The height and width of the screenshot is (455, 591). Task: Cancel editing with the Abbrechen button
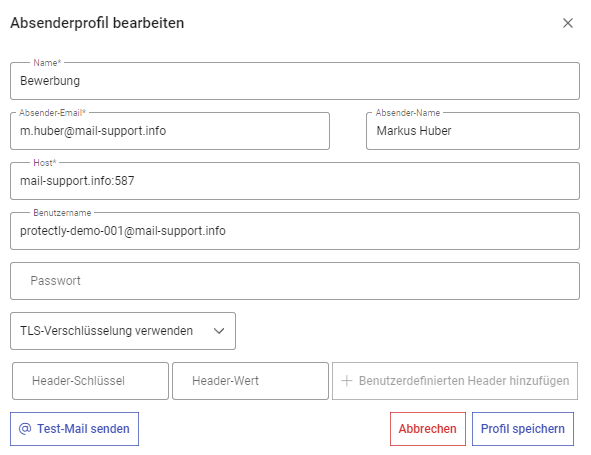pos(428,429)
